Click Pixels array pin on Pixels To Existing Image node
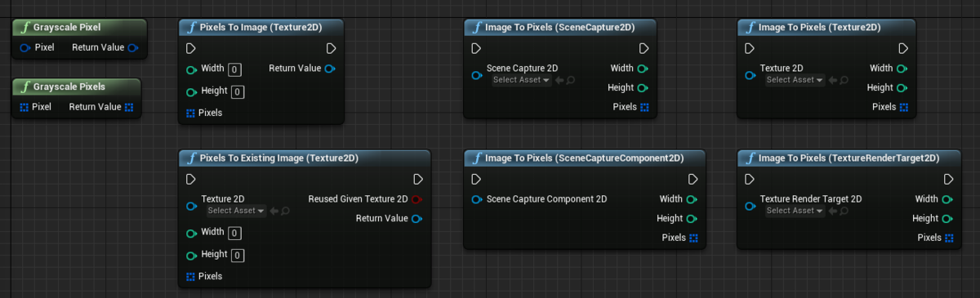This screenshot has height=298, width=980. tap(191, 277)
